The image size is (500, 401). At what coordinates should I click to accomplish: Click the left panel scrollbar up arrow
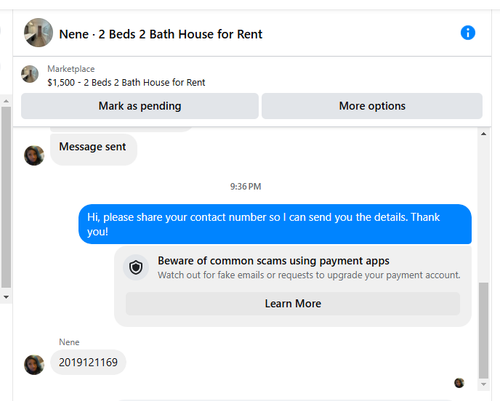click(x=6, y=101)
